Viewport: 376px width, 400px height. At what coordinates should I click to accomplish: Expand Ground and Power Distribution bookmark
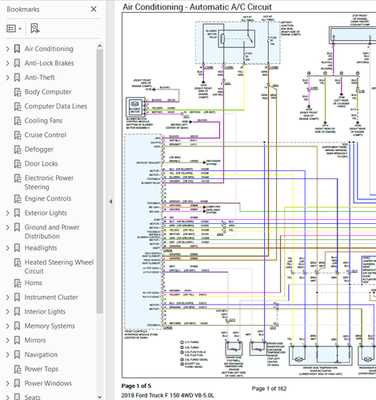[x=8, y=227]
